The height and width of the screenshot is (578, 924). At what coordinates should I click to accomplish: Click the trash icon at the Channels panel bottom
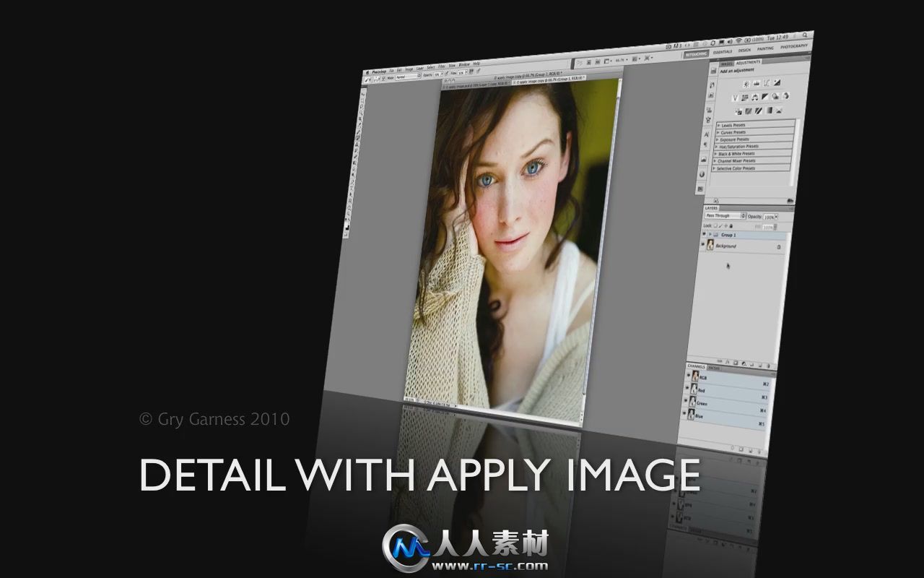759,451
